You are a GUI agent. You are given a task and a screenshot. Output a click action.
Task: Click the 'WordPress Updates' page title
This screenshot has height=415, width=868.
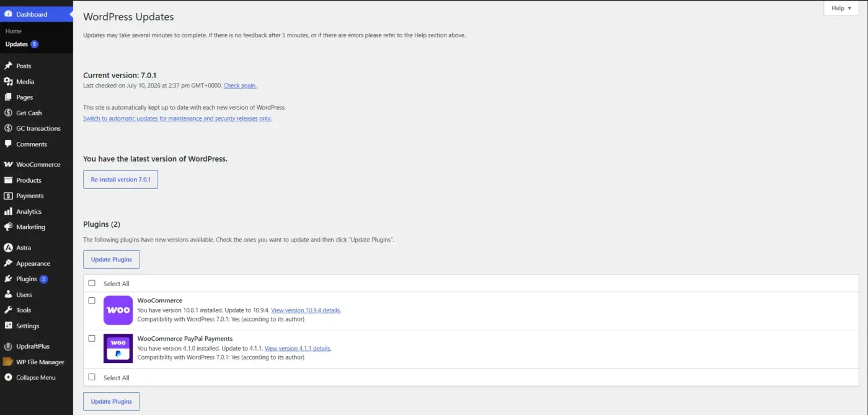pos(128,17)
